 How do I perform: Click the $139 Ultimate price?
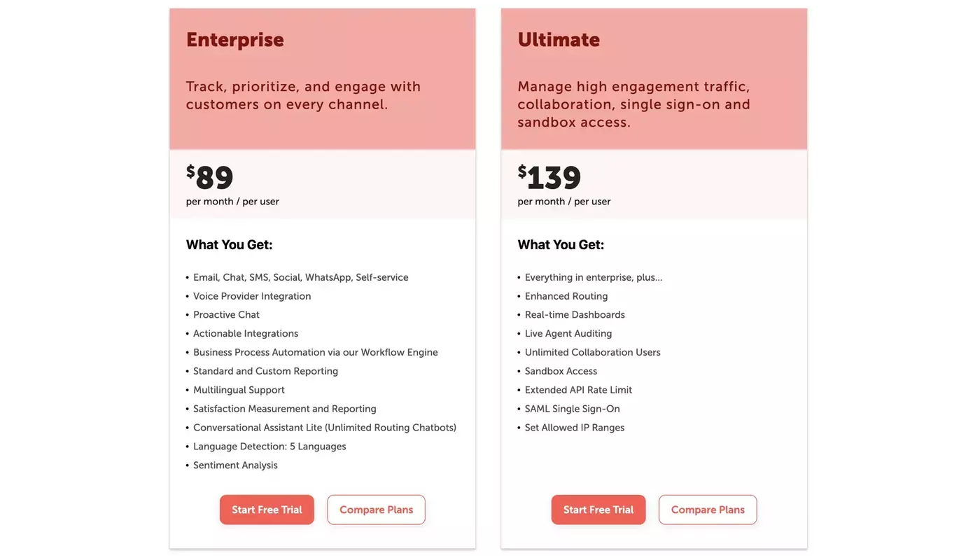pyautogui.click(x=549, y=178)
